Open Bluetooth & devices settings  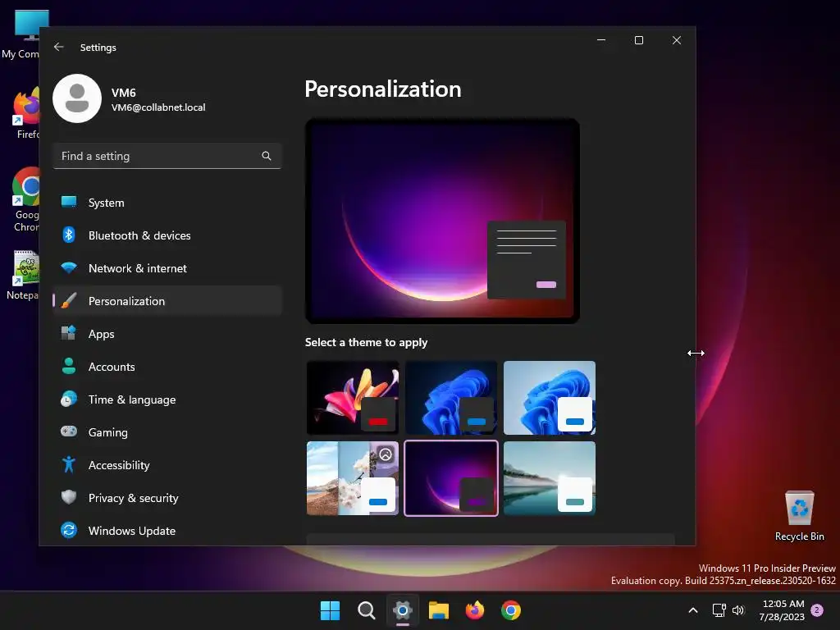pos(167,235)
